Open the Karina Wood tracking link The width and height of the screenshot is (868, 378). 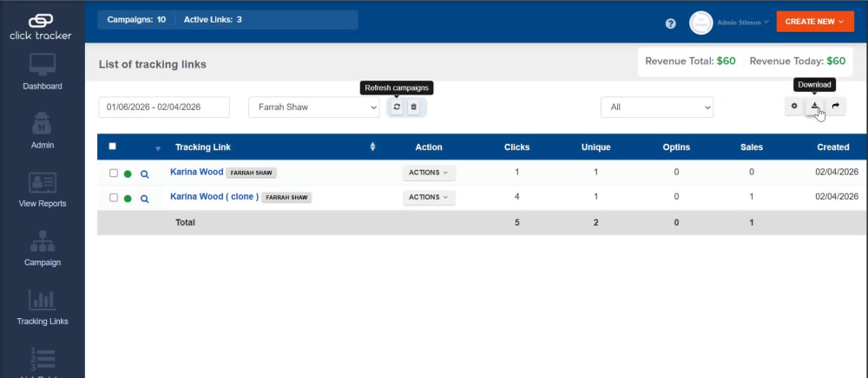(196, 172)
